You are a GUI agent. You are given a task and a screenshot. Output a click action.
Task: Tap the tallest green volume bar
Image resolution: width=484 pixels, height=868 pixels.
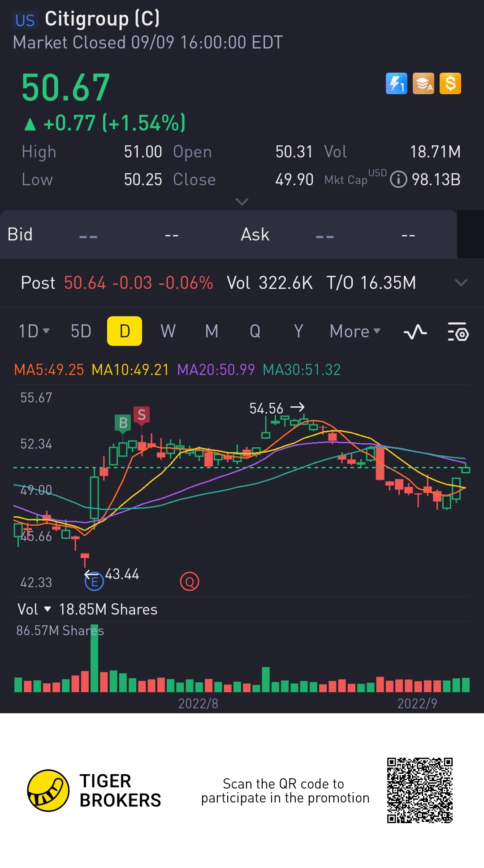[94, 658]
